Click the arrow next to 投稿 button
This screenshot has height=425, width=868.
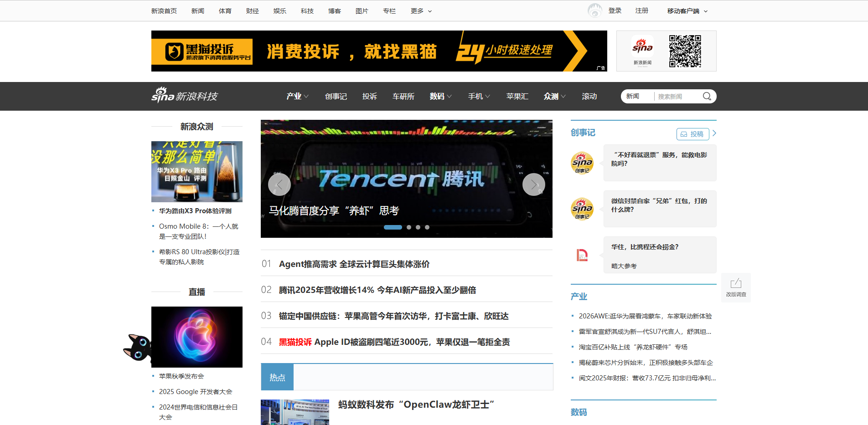coord(714,133)
